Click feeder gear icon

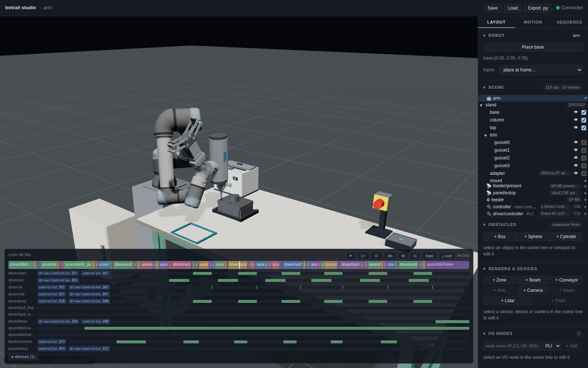(488, 200)
